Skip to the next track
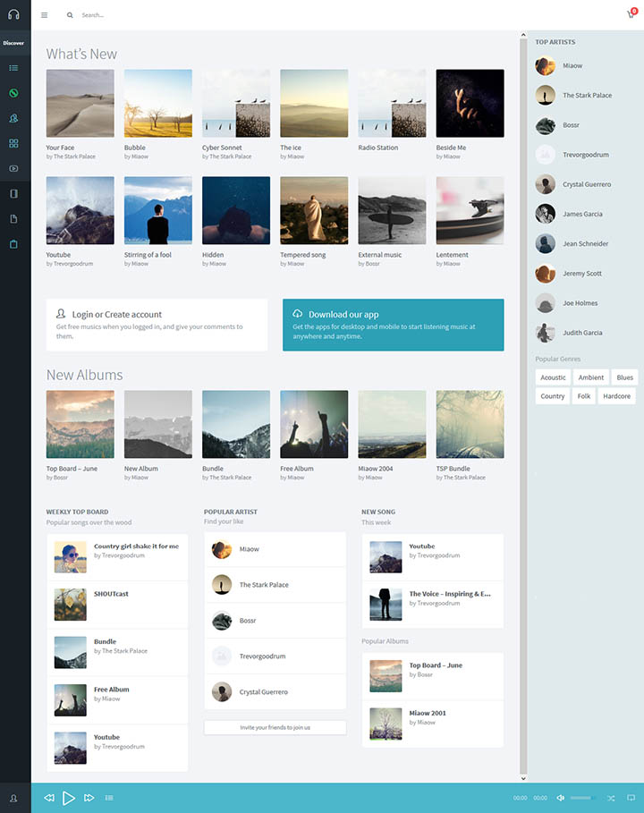The width and height of the screenshot is (644, 813). pyautogui.click(x=89, y=798)
